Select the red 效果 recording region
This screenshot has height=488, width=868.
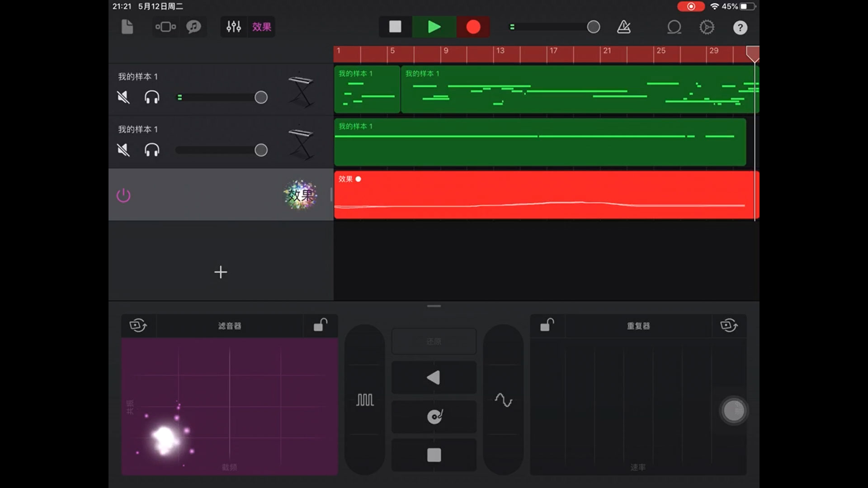pos(547,195)
